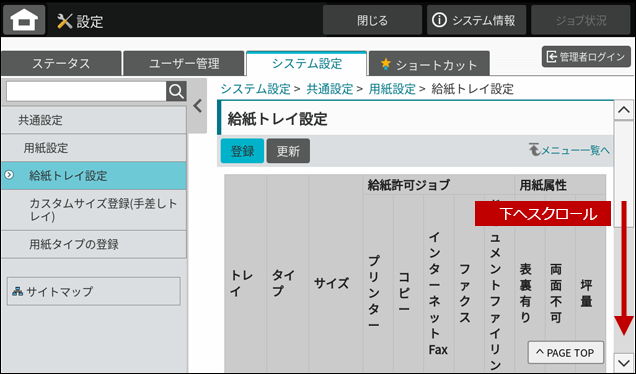This screenshot has width=636, height=374.
Task: Click the 登録 button
Action: point(242,151)
